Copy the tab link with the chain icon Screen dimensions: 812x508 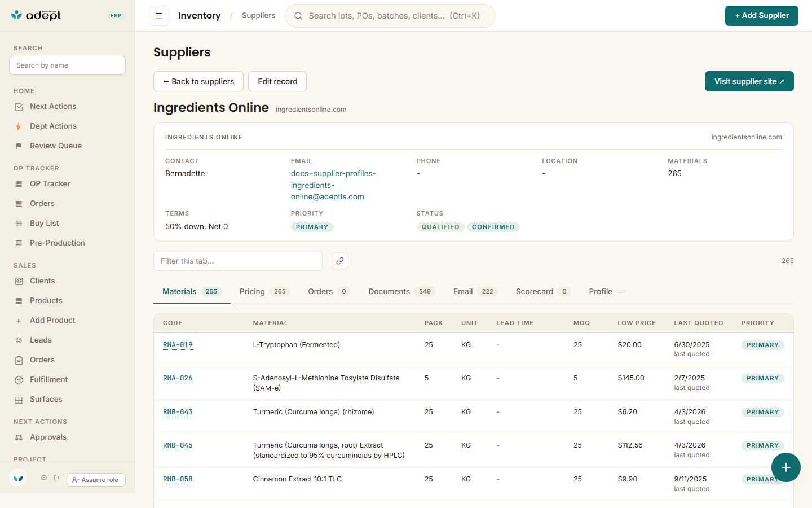click(340, 261)
